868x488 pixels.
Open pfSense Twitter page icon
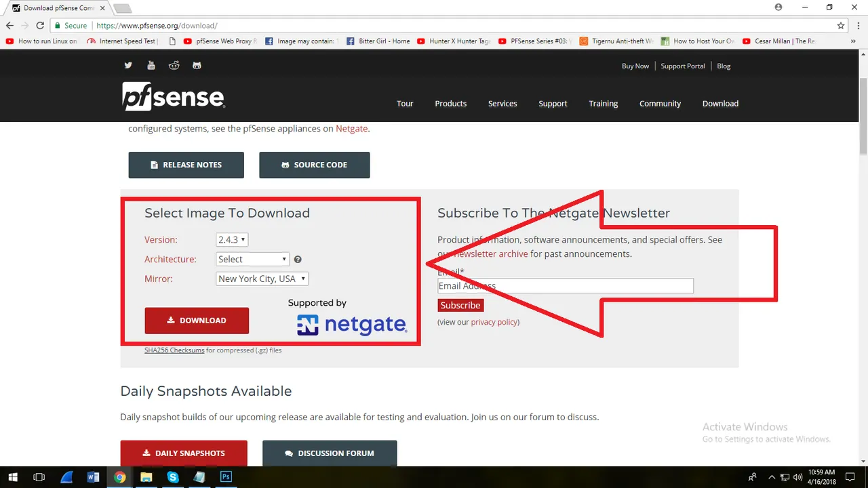pyautogui.click(x=128, y=65)
